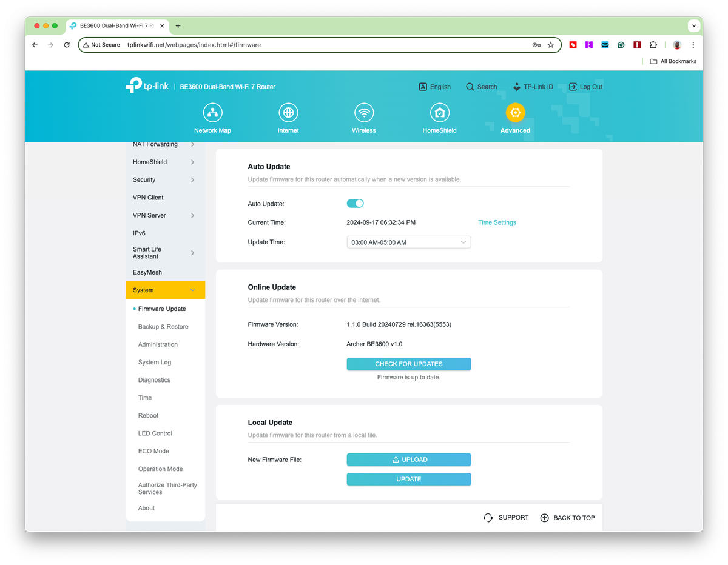Open the All Bookmarks folder
Viewport: 728px width, 565px height.
[673, 61]
